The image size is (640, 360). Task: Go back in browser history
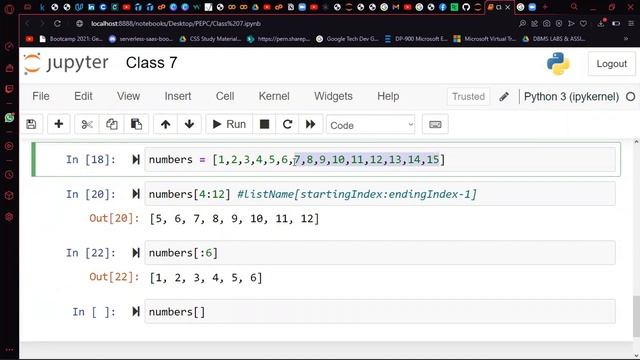click(27, 24)
